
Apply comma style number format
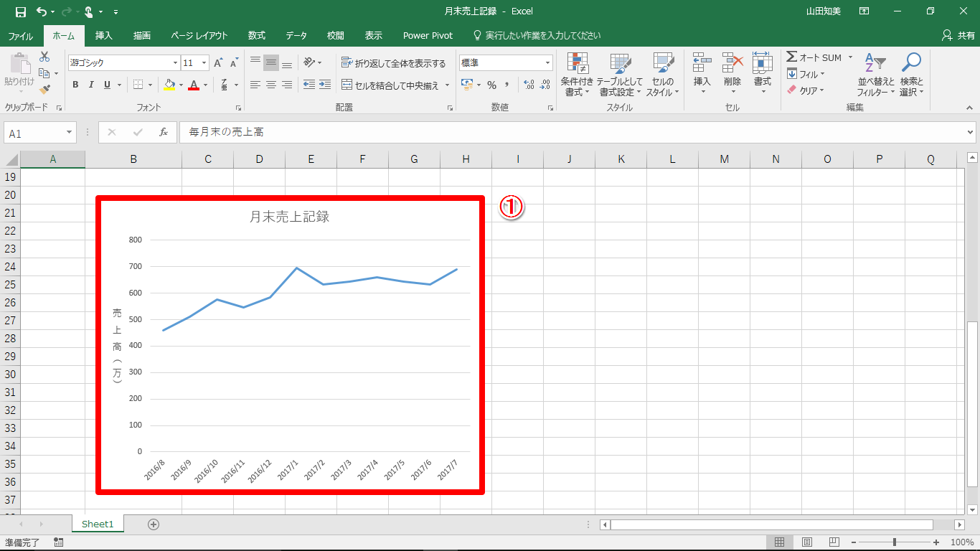click(x=507, y=85)
